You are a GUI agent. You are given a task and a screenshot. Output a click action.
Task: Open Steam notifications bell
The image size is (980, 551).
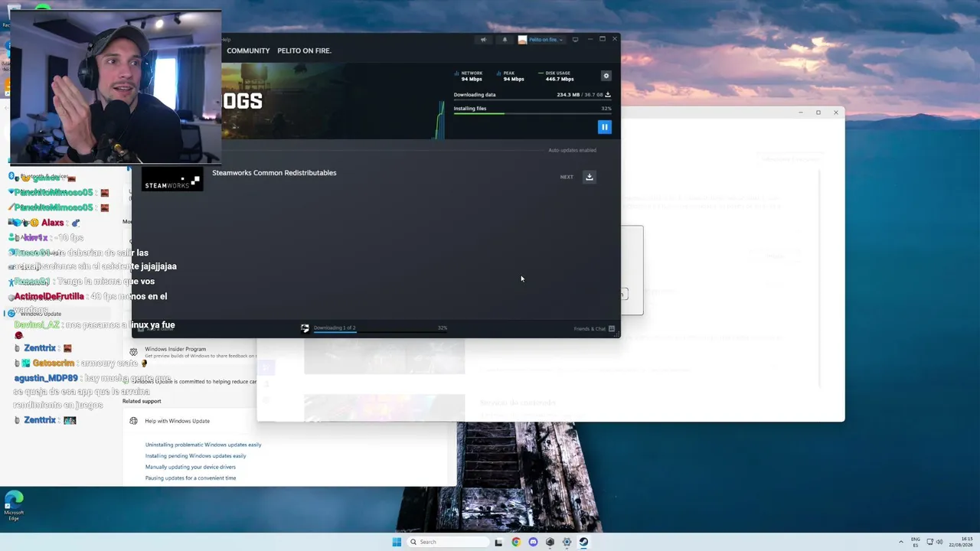tap(505, 40)
